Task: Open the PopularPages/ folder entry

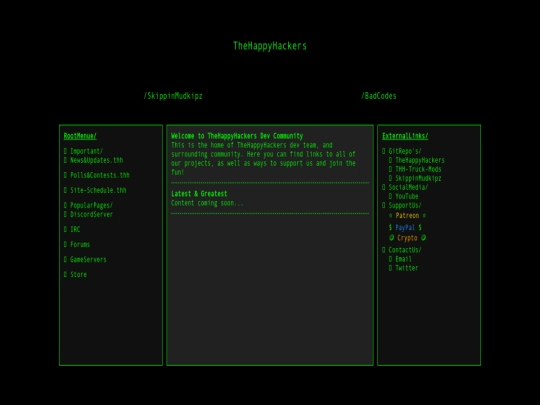Action: click(91, 205)
